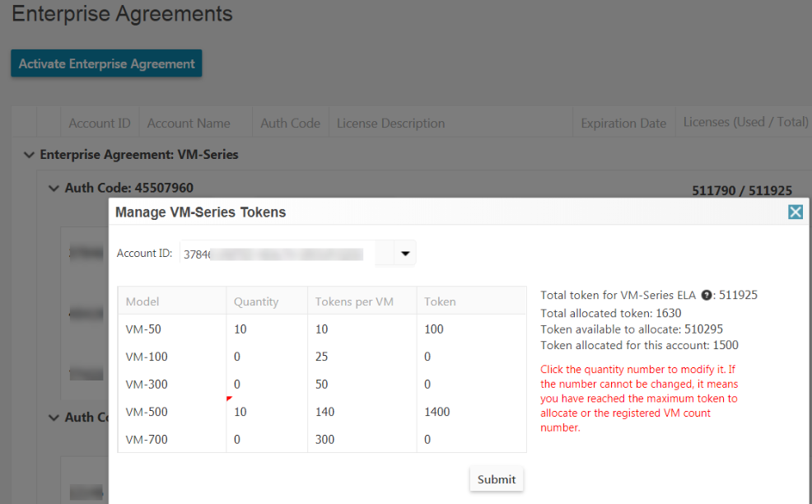Screen dimensions: 812x504
Task: Click the Manage VM-Series Tokens dialog title
Action: coord(200,212)
